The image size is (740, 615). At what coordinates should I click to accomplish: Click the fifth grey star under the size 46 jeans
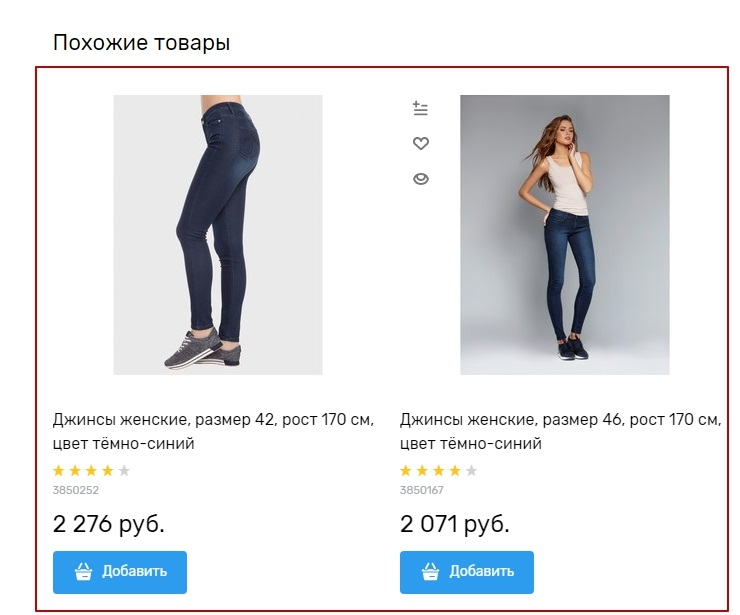pyautogui.click(x=471, y=471)
